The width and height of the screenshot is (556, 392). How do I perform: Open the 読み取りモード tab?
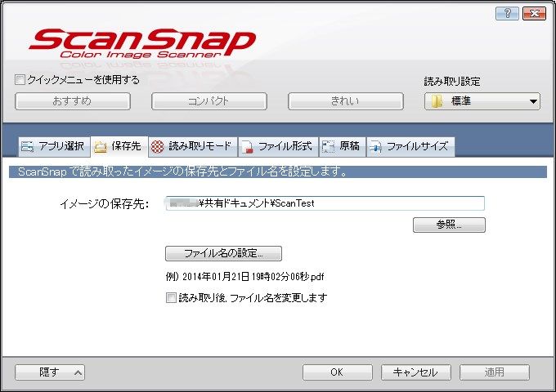tap(193, 146)
